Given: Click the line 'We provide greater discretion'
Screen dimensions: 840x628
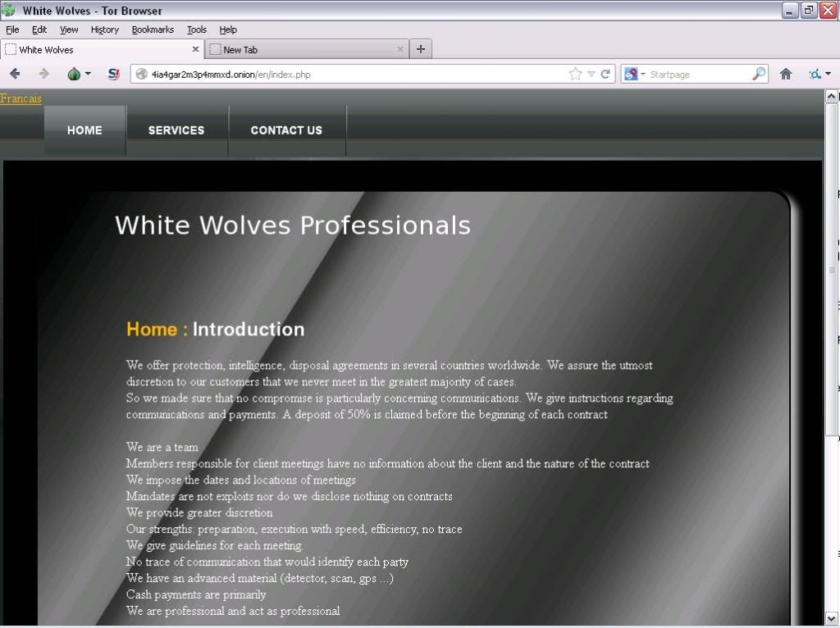Looking at the screenshot, I should point(199,513).
